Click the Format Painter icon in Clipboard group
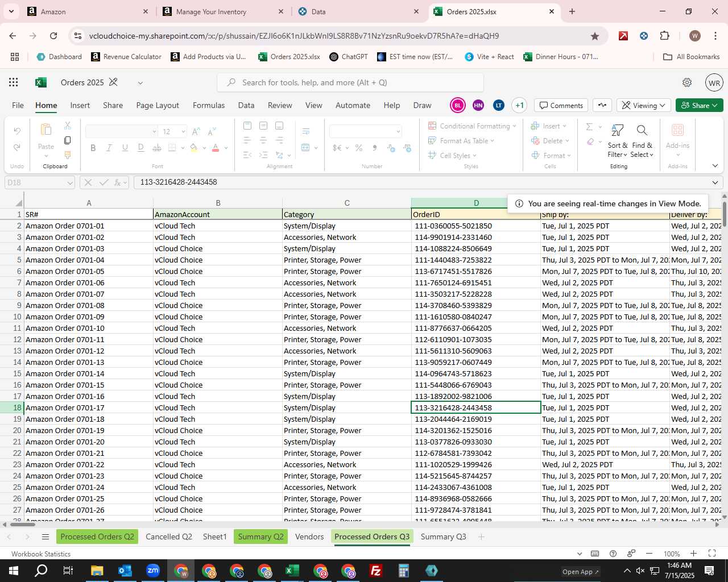728x582 pixels. (68, 155)
